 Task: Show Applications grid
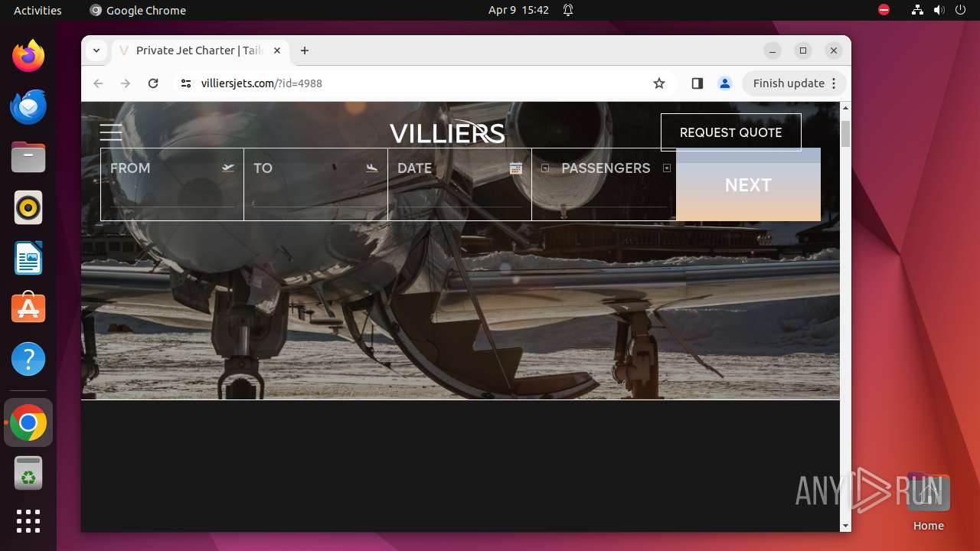point(28,521)
